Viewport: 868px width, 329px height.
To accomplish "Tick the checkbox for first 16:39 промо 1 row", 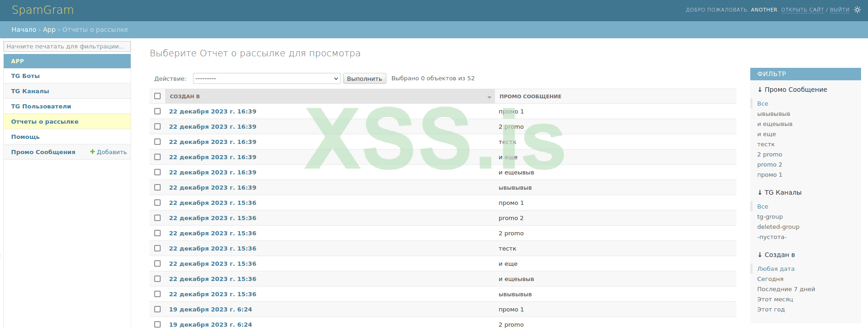I will [157, 111].
